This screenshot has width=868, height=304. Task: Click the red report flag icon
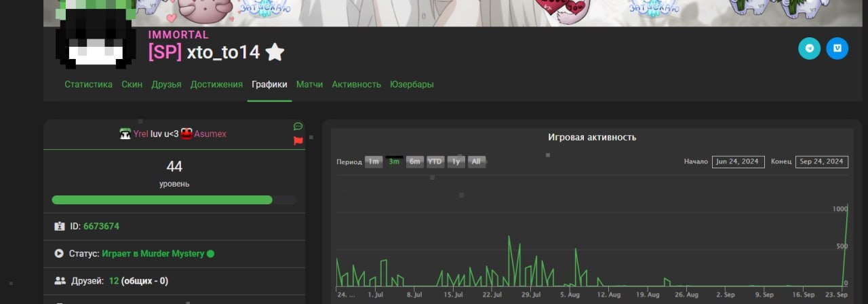pos(298,141)
